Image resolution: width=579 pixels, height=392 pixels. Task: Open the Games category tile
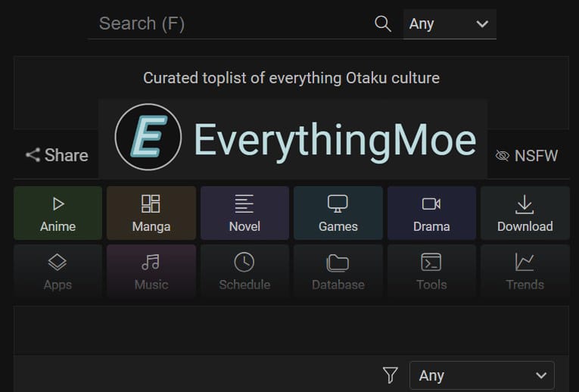pyautogui.click(x=338, y=213)
